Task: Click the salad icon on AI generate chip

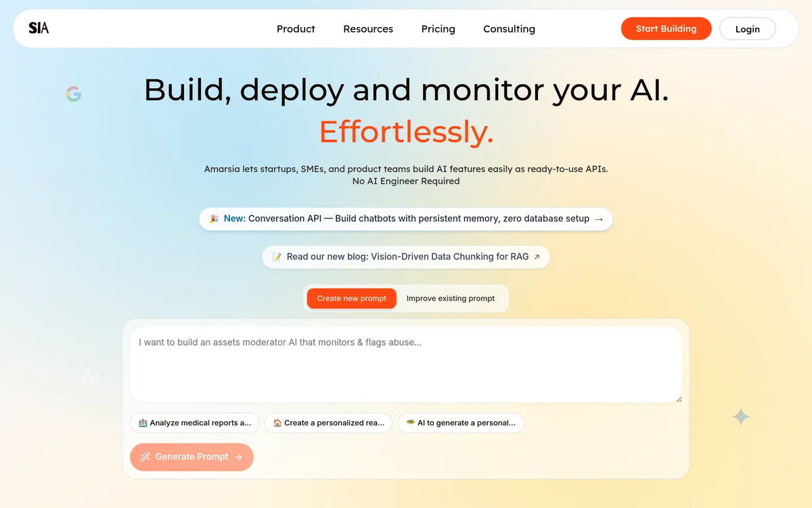Action: (x=410, y=423)
